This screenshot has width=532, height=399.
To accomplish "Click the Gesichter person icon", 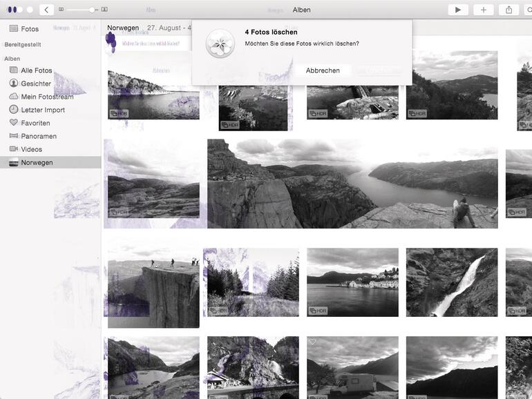I will coord(14,83).
